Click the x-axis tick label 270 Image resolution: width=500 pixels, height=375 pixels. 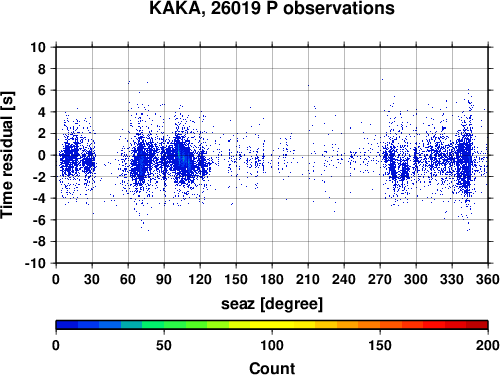380,279
